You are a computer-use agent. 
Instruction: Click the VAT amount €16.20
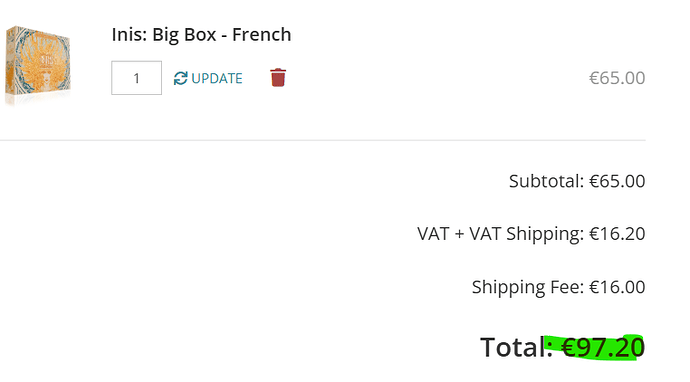(617, 234)
